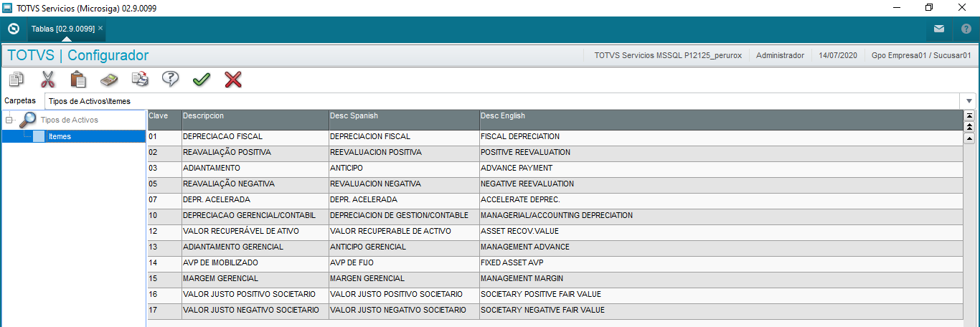Select Itemes in the folder tree
This screenshot has height=327, width=980.
tap(60, 136)
